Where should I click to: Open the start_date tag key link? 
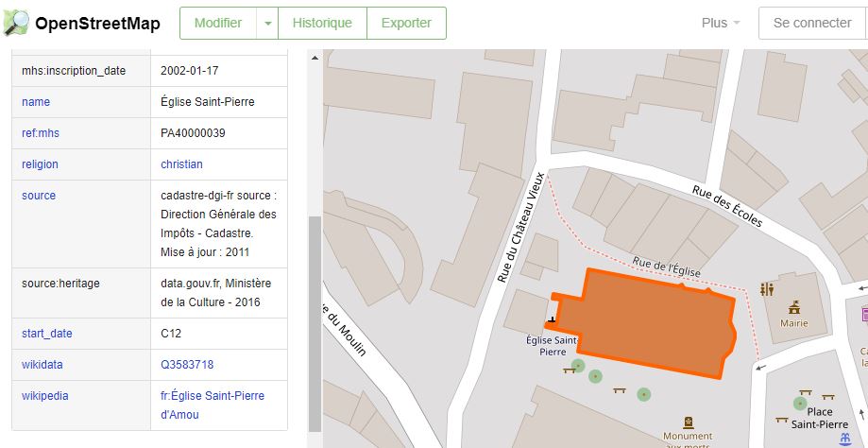pyautogui.click(x=47, y=334)
